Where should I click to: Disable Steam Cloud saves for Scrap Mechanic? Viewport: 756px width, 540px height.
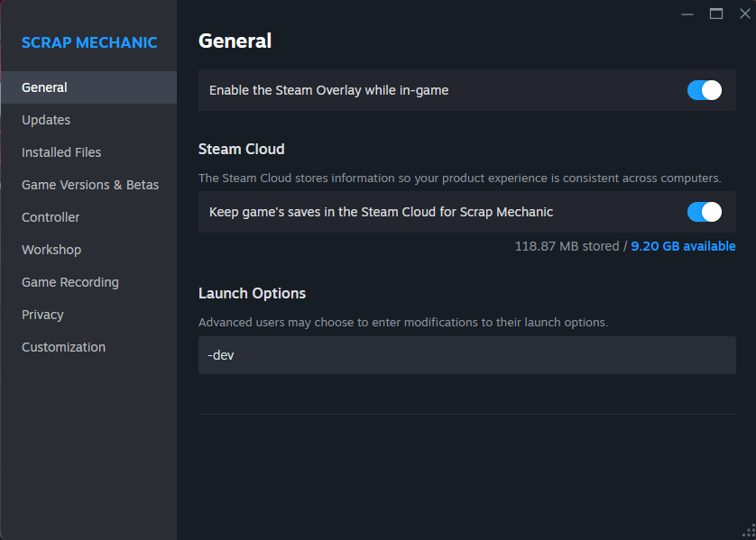pos(705,212)
